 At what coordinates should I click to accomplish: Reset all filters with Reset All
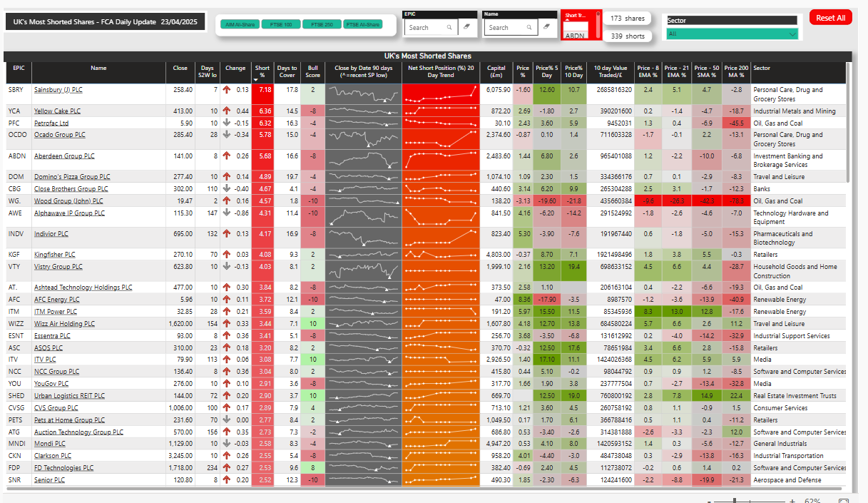coord(831,18)
